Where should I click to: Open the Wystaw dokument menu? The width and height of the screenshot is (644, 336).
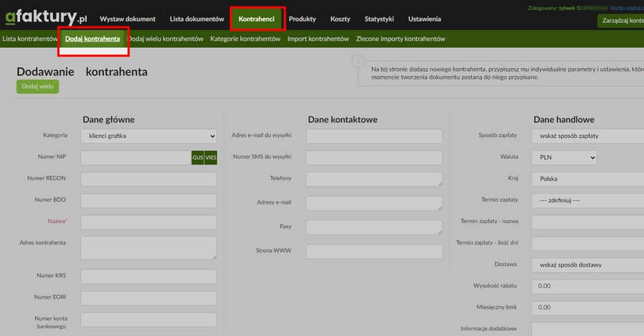pyautogui.click(x=127, y=19)
